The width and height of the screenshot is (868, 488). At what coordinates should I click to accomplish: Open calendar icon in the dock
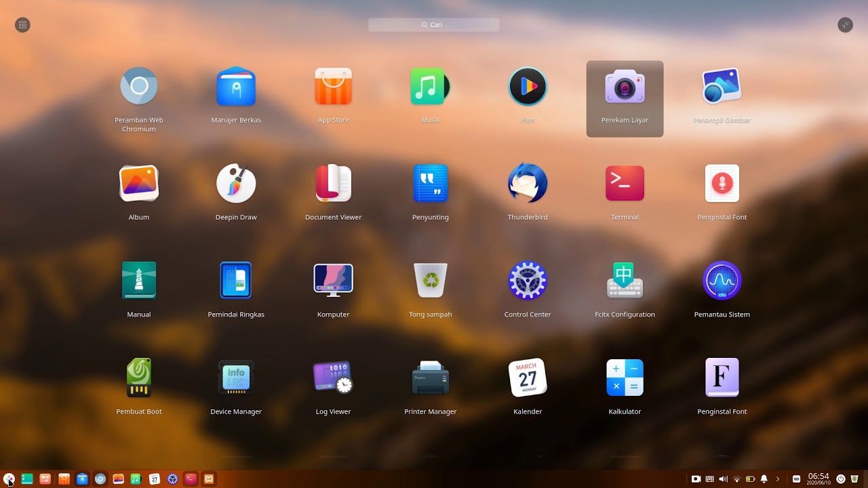154,479
